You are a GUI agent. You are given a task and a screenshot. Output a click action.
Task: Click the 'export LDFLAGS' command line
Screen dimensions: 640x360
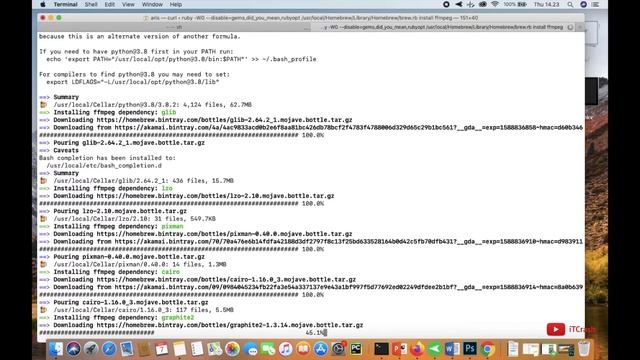pyautogui.click(x=133, y=82)
